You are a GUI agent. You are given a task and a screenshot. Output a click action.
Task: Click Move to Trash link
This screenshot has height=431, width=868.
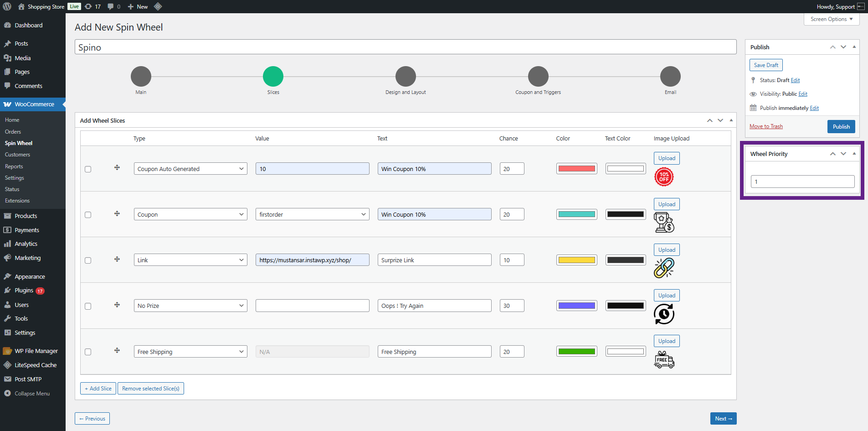pyautogui.click(x=766, y=126)
